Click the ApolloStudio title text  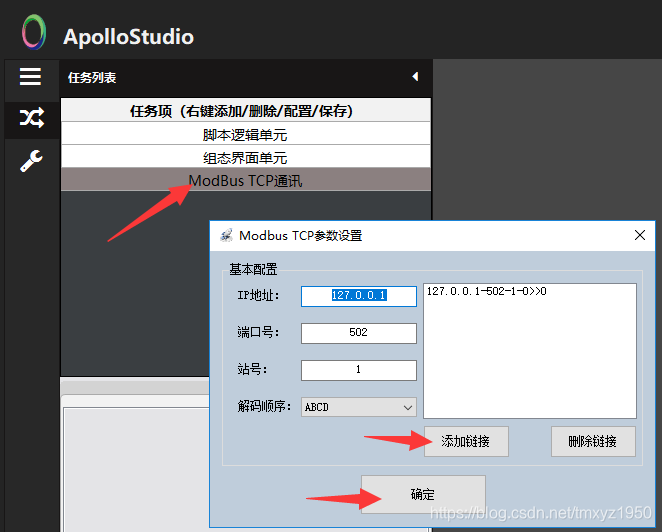pos(128,37)
